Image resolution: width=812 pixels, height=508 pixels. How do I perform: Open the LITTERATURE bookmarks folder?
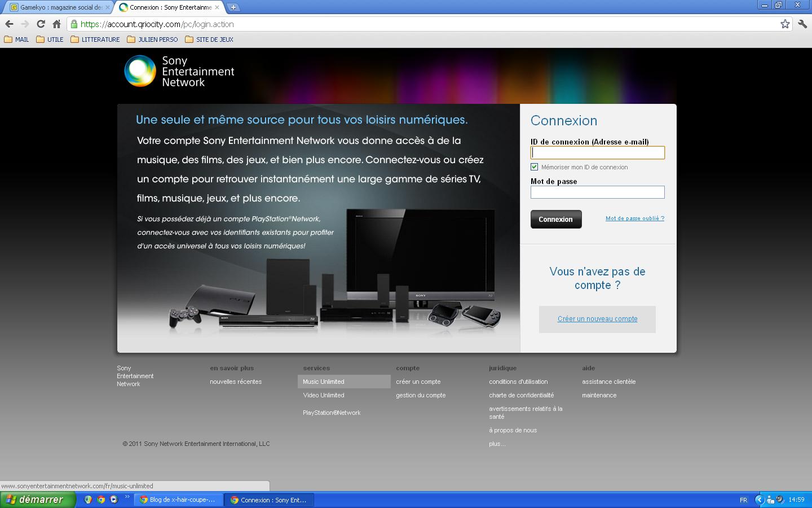tap(95, 40)
